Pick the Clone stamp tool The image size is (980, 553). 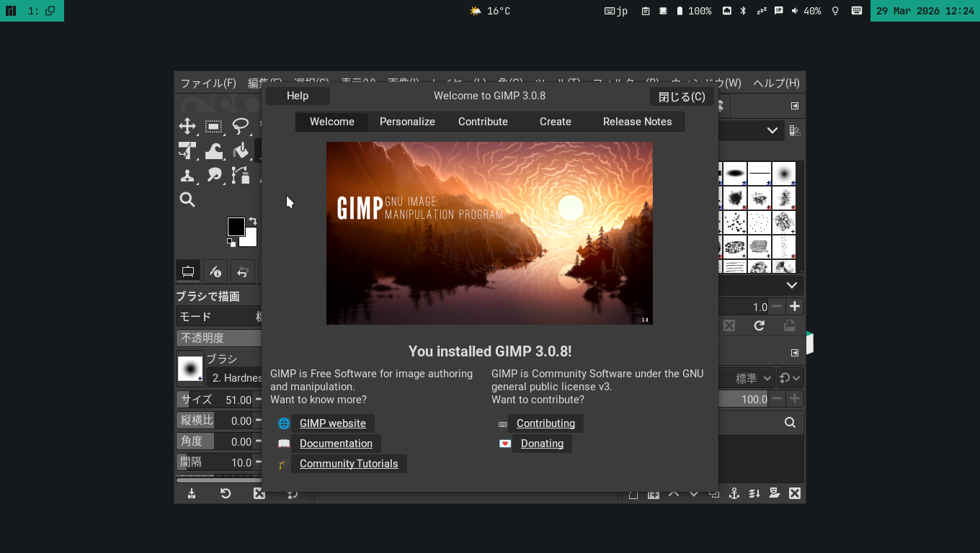187,176
